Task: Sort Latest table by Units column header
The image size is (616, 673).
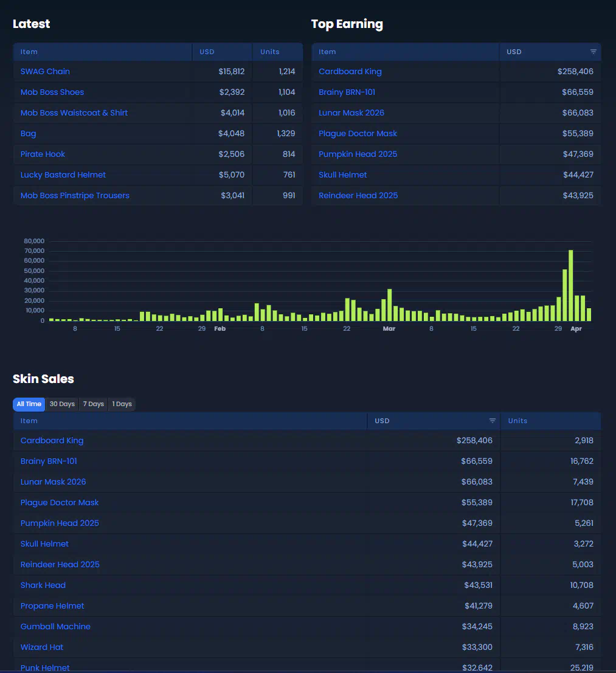Action: 270,52
